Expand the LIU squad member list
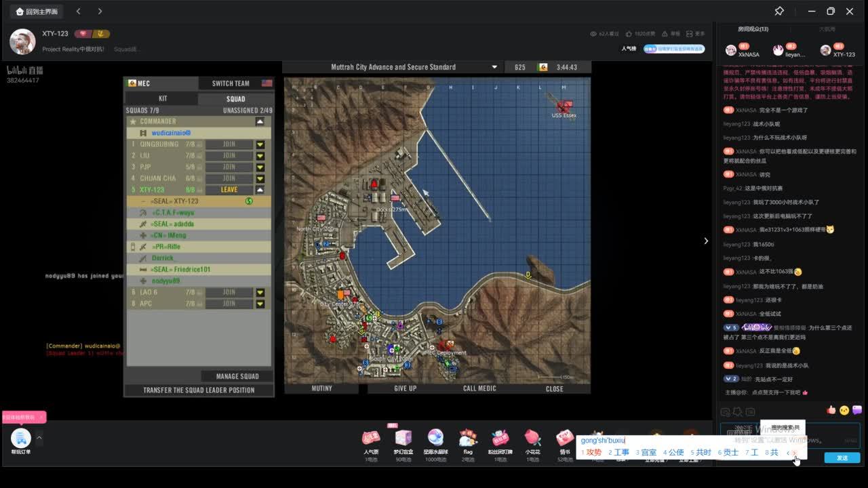 [260, 156]
